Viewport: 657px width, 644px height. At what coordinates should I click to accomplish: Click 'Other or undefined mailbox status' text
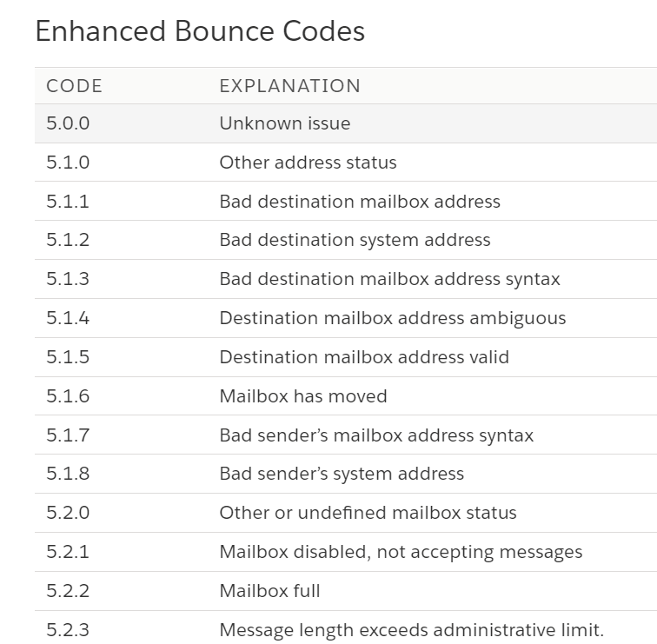coord(368,513)
